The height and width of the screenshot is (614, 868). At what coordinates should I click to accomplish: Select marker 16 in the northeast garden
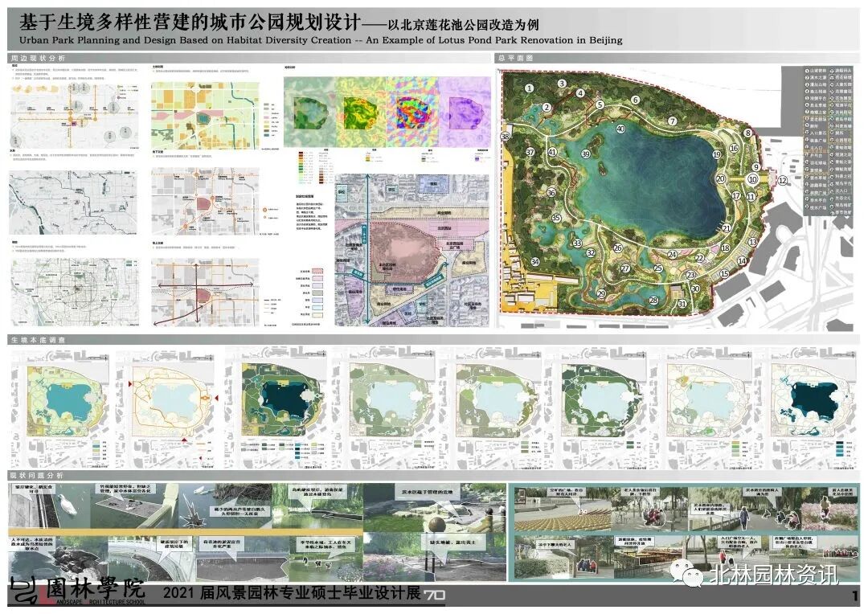[734, 149]
